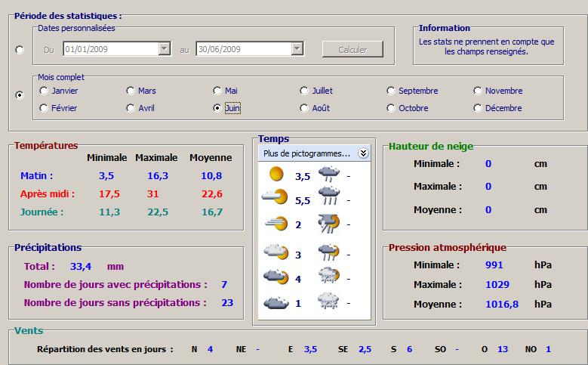Click the light rain cloud pictogram
This screenshot has height=365, width=588.
pos(328,175)
